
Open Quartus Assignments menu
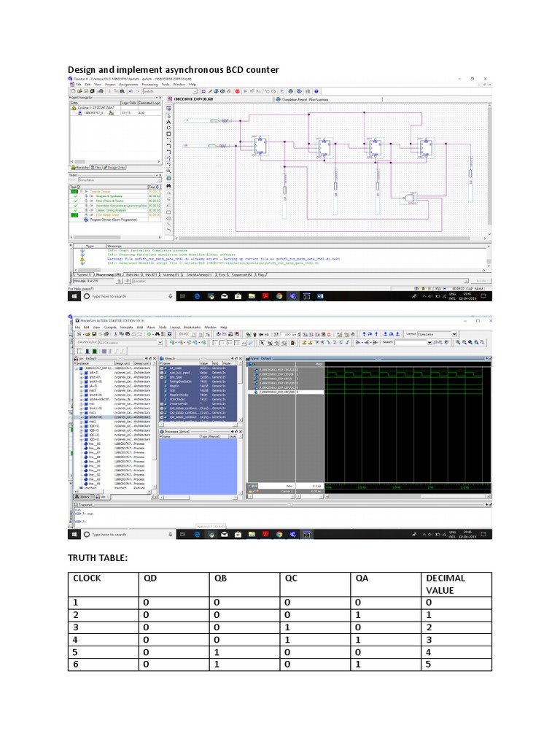coord(128,85)
